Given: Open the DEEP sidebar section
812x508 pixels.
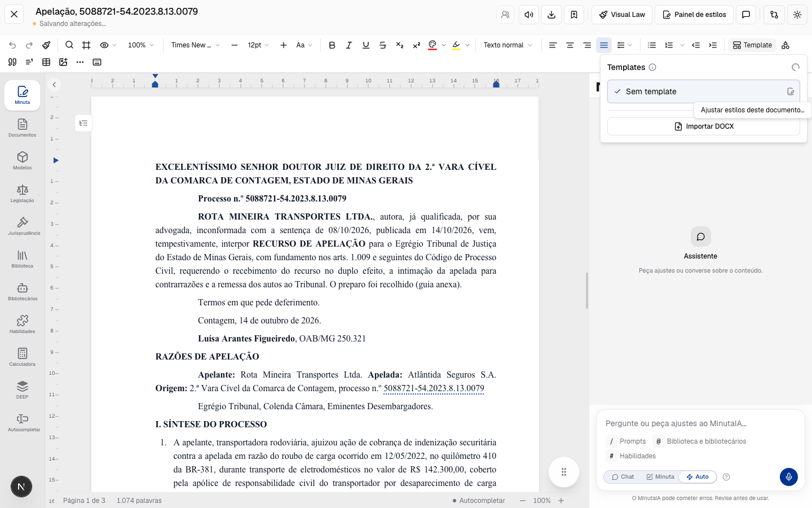Looking at the screenshot, I should [x=23, y=390].
